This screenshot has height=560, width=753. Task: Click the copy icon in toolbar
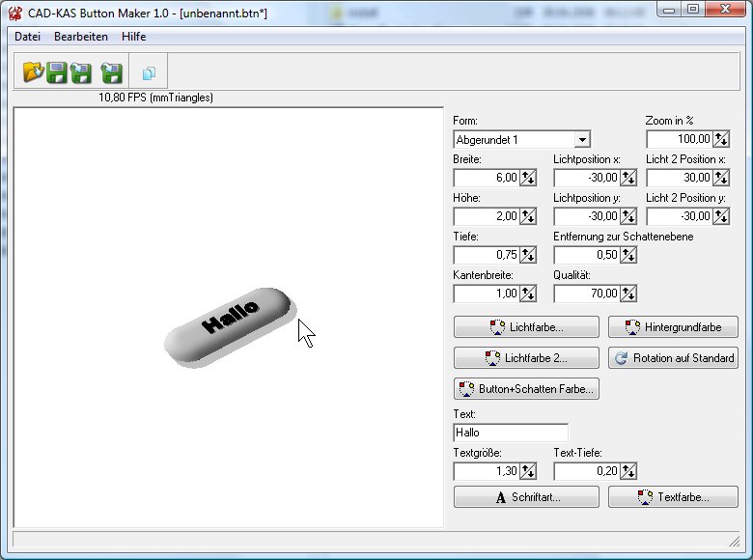click(149, 73)
